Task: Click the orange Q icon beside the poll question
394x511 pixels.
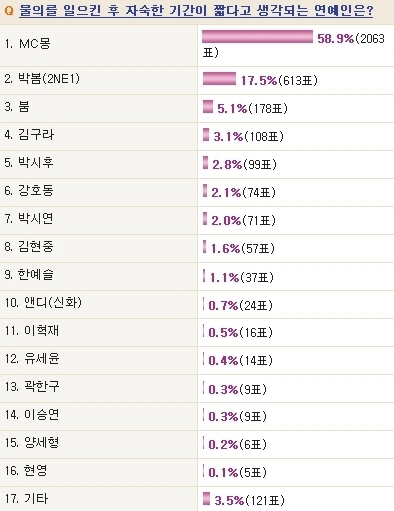Action: (10, 11)
